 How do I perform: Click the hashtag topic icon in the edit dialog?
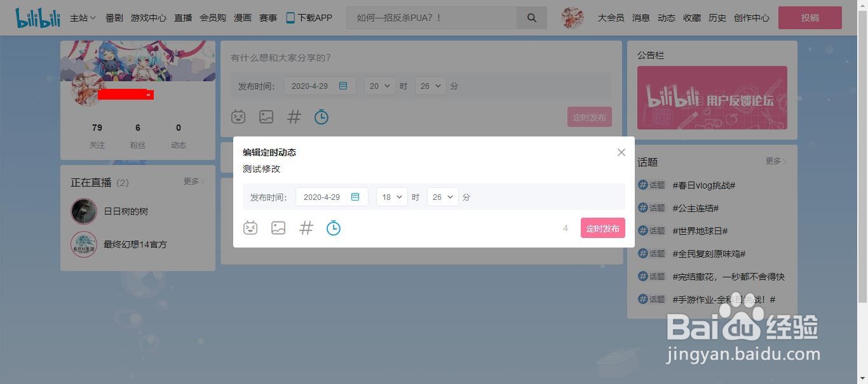tap(306, 228)
